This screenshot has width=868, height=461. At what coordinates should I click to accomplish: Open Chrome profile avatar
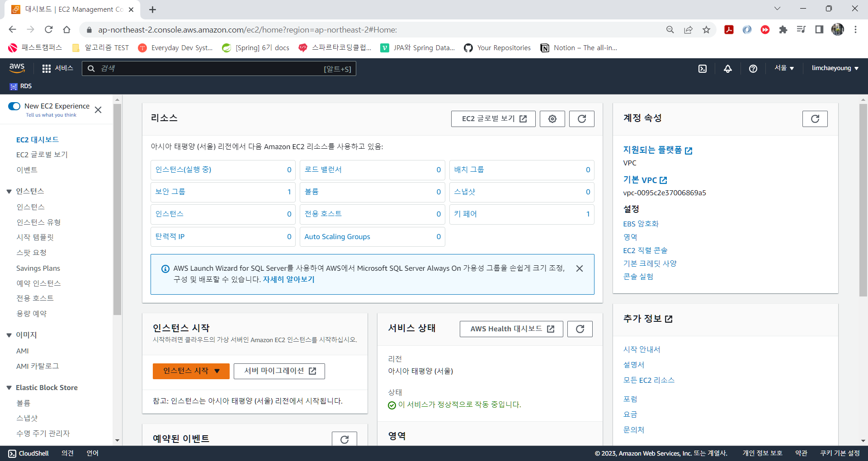[838, 30]
